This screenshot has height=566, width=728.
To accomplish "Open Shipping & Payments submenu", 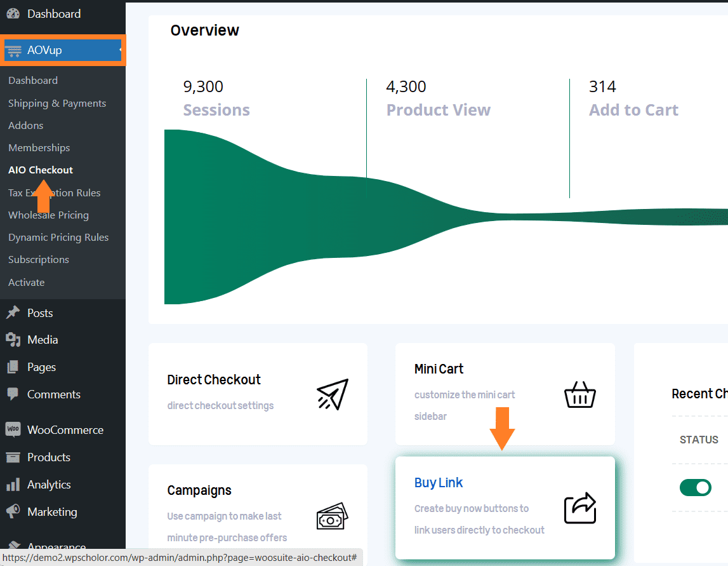I will click(57, 103).
